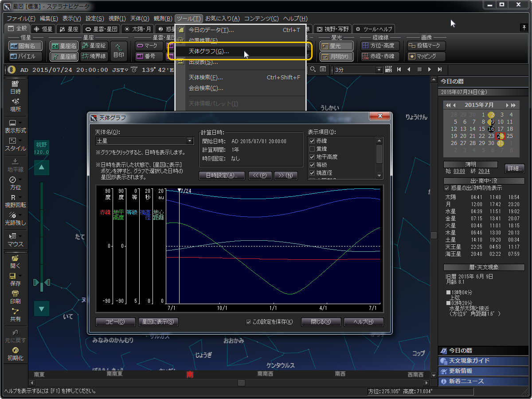The width and height of the screenshot is (532, 399).
Task: Click the 保存 save icon
Action: click(15, 279)
